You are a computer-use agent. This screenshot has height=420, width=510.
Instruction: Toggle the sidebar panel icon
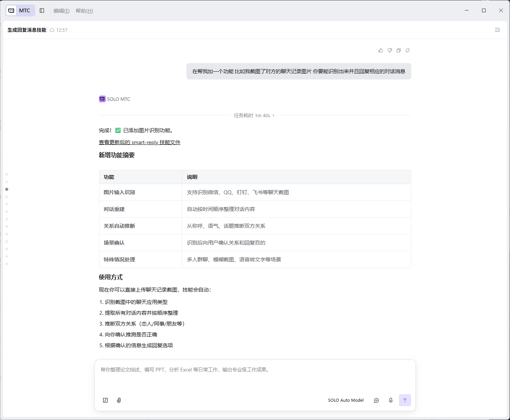[42, 10]
